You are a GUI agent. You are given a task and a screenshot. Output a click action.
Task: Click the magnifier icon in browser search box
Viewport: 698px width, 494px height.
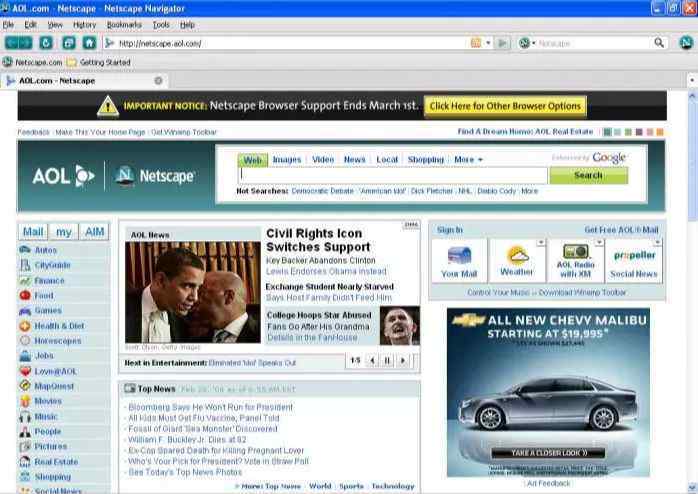click(x=659, y=43)
